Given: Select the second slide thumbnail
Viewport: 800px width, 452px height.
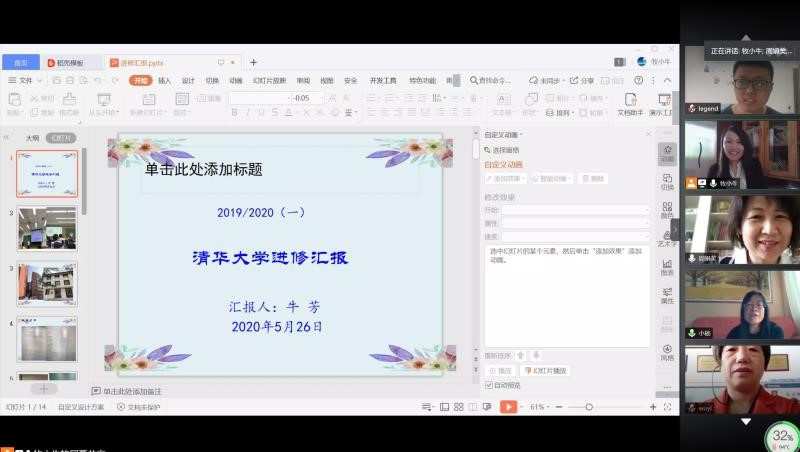Looking at the screenshot, I should (47, 228).
